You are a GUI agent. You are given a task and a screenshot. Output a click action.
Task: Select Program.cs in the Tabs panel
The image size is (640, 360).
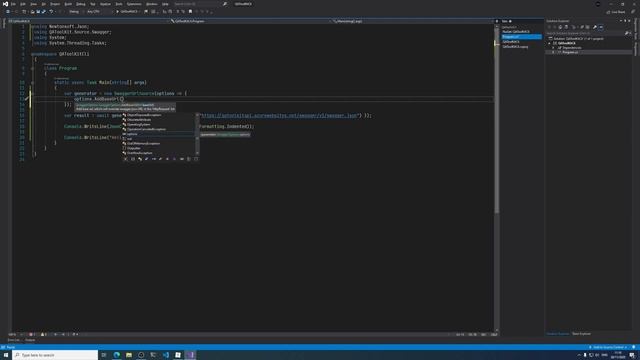pos(522,37)
